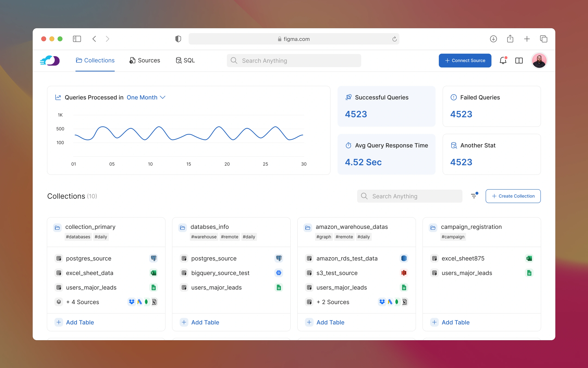Click the S3 icon next to s3_test_source
The width and height of the screenshot is (588, 368).
pos(404,273)
